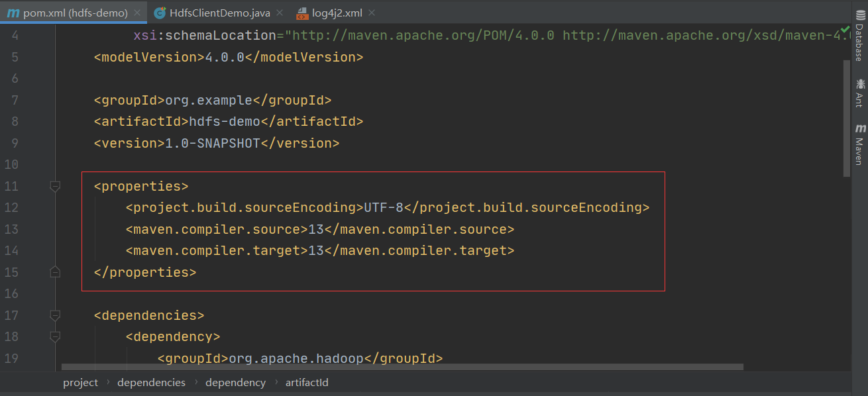Click the log4j2.xml file icon

302,13
